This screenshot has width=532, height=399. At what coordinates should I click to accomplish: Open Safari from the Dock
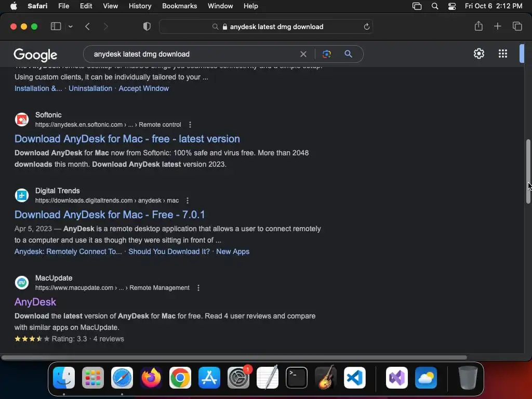pos(122,378)
